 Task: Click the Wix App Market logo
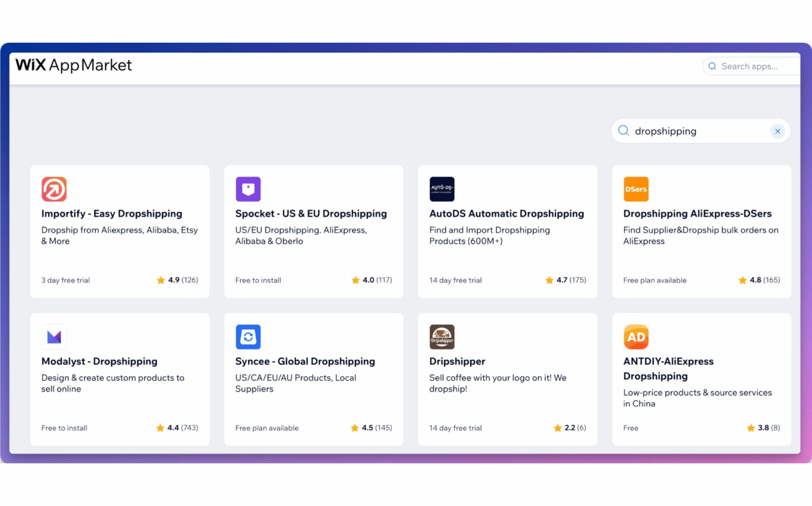tap(74, 65)
